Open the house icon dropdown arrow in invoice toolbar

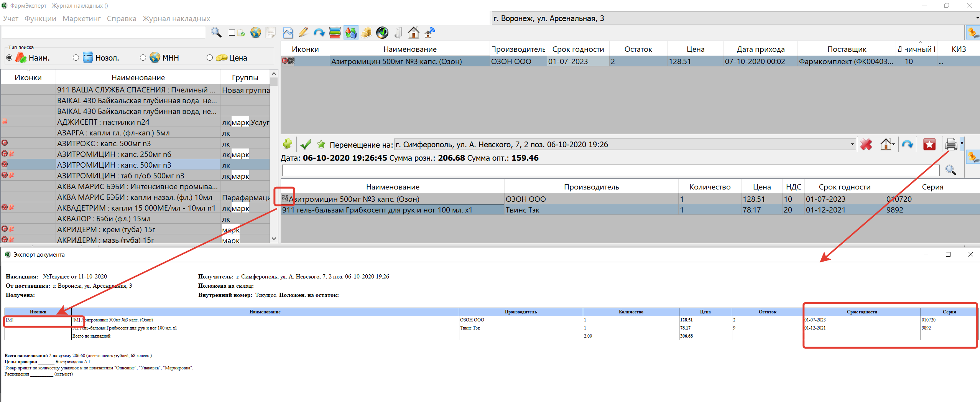(894, 145)
